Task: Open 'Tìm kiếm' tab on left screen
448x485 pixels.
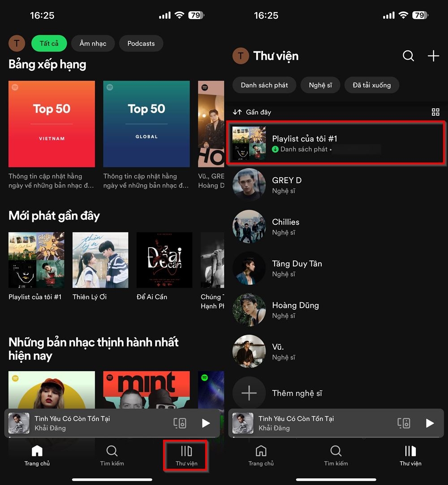Action: [112, 455]
